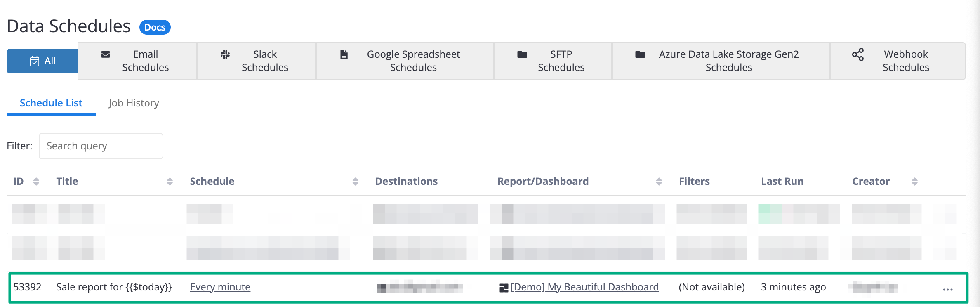Sort by Report/Dashboard column arrows
The image size is (980, 307).
(x=659, y=182)
